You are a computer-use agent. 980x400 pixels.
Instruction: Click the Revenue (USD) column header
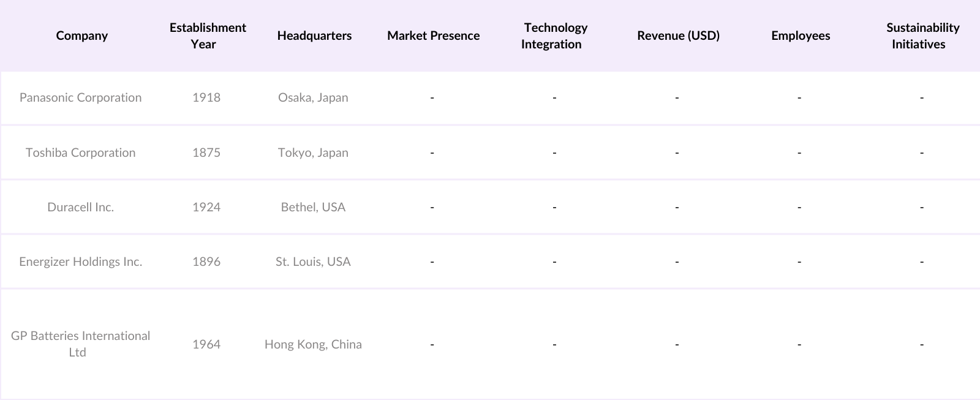click(678, 36)
